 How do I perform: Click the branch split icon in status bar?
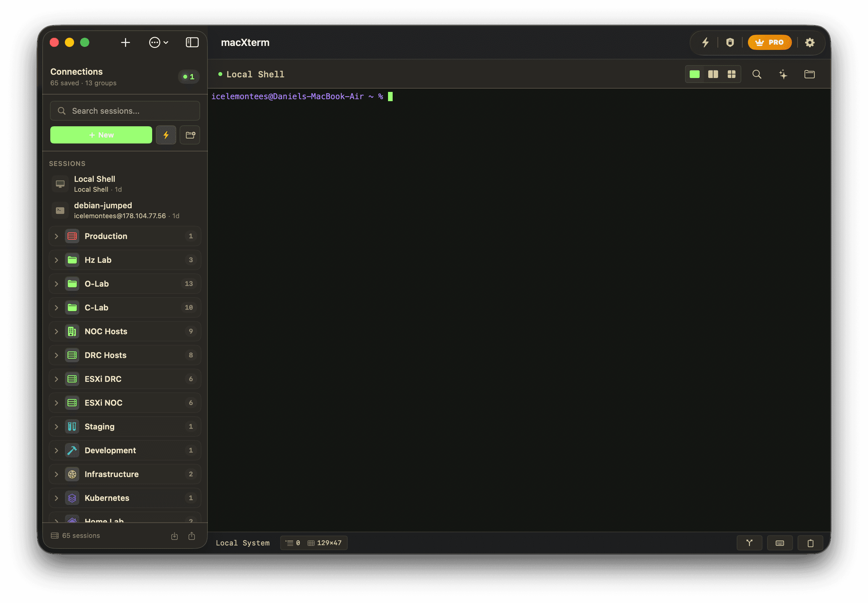click(749, 543)
